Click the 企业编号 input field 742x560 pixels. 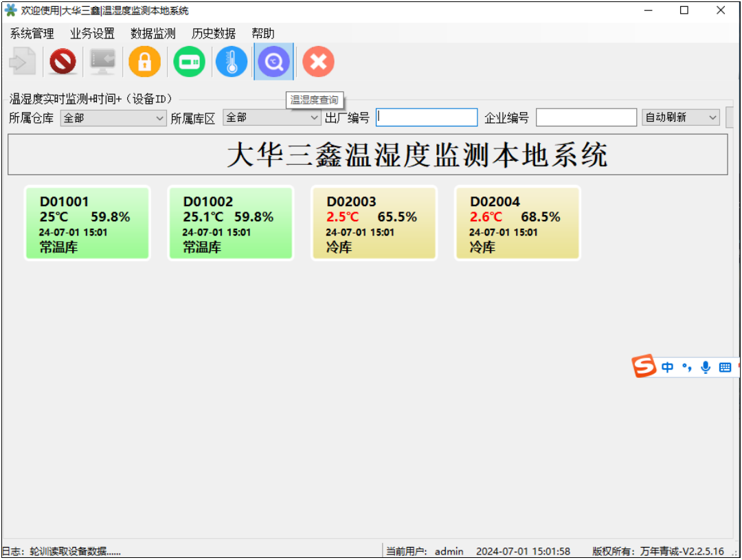[x=586, y=117]
